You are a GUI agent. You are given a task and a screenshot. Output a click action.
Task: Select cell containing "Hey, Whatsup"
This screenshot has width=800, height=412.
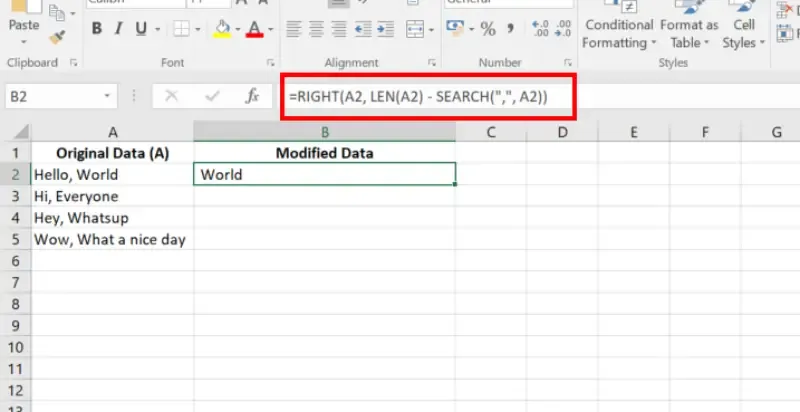pos(113,218)
